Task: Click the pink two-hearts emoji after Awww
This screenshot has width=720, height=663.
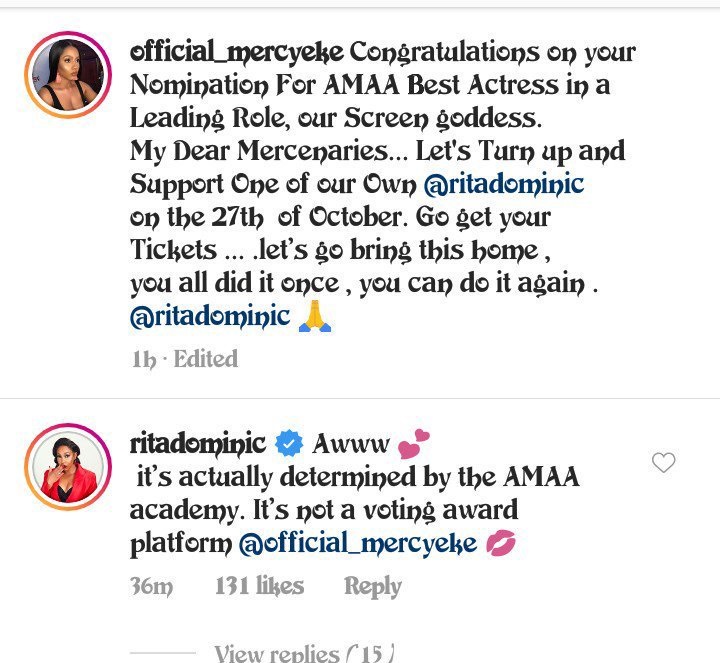Action: click(413, 444)
